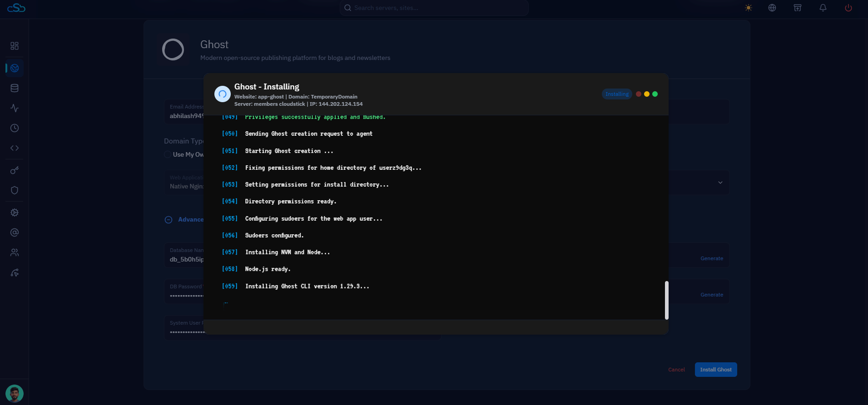Open the user avatar profile picture
The image size is (868, 405).
coord(15,394)
